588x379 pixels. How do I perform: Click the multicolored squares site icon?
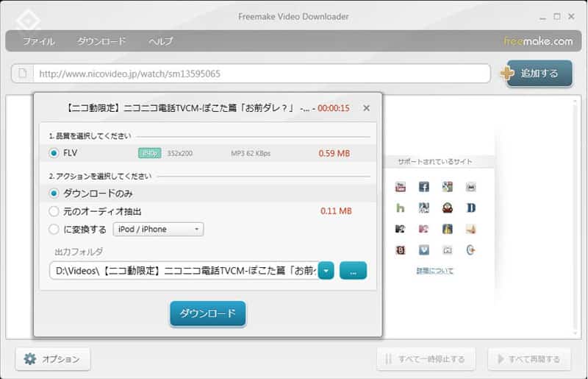coord(448,187)
